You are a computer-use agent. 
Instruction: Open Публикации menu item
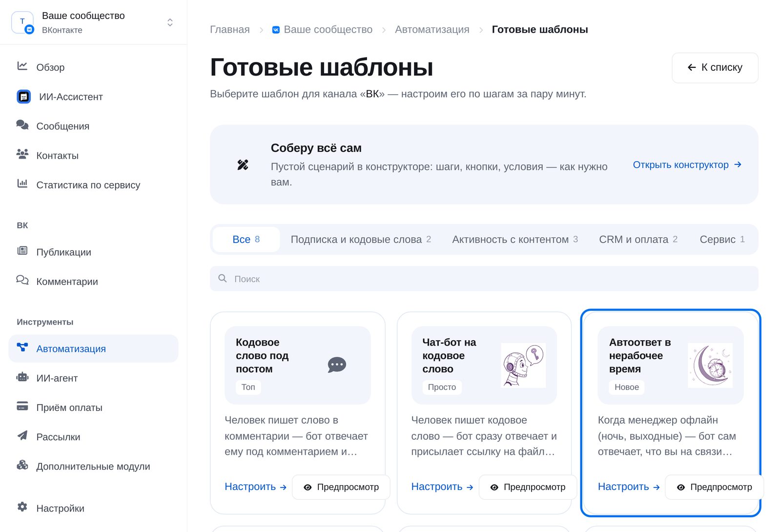click(x=93, y=252)
